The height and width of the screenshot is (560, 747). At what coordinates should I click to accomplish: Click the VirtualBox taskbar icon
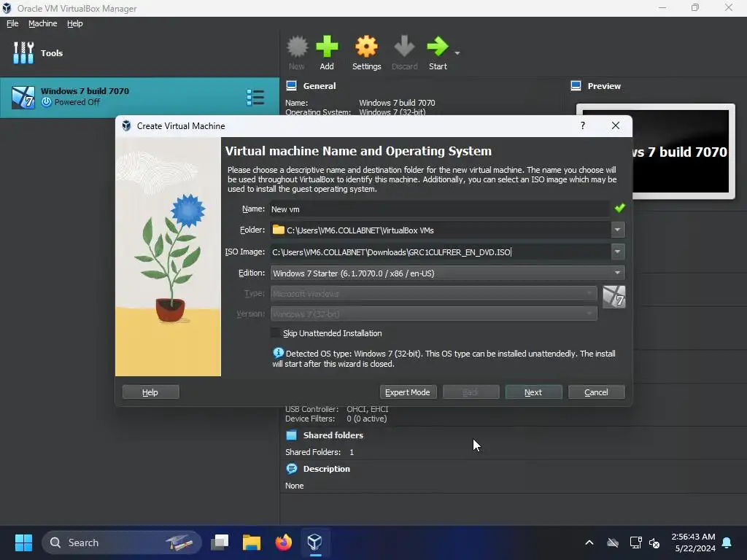pyautogui.click(x=315, y=542)
